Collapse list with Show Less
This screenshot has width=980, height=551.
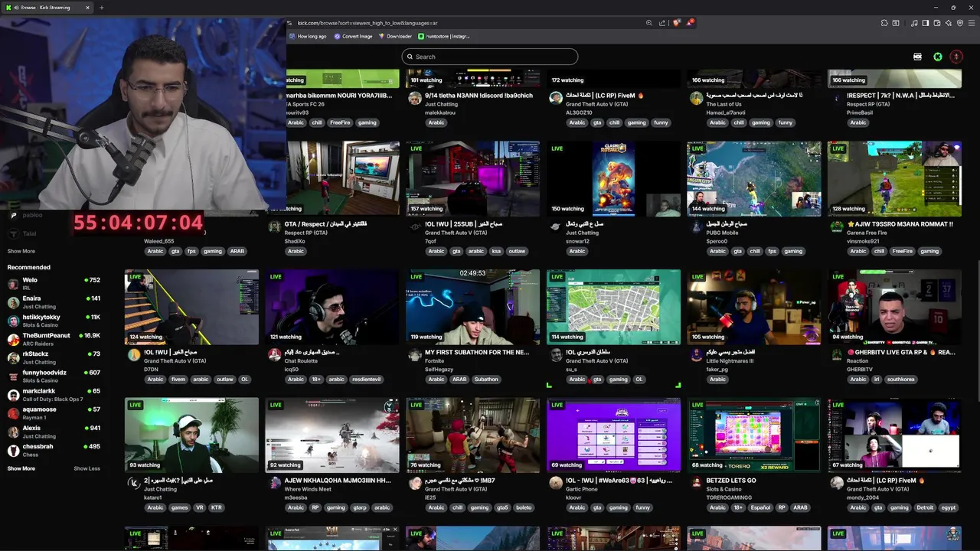(87, 468)
